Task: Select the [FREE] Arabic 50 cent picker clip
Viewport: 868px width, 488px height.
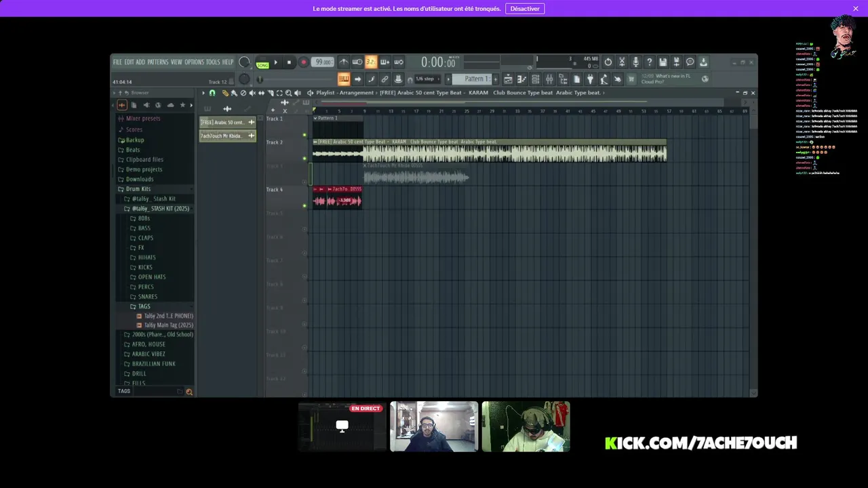Action: point(227,122)
